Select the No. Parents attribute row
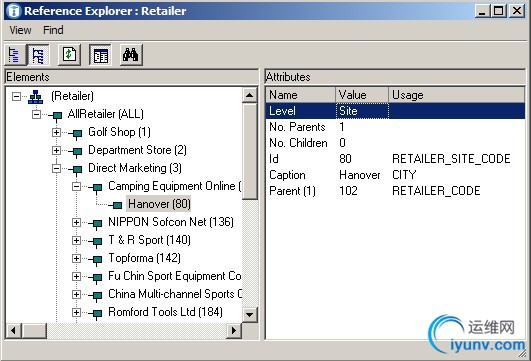 [x=395, y=127]
